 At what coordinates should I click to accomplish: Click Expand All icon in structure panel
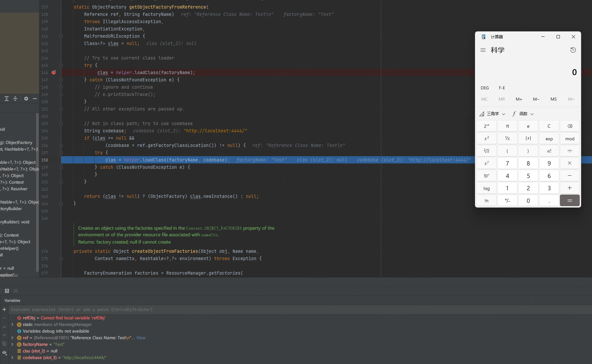[6, 99]
